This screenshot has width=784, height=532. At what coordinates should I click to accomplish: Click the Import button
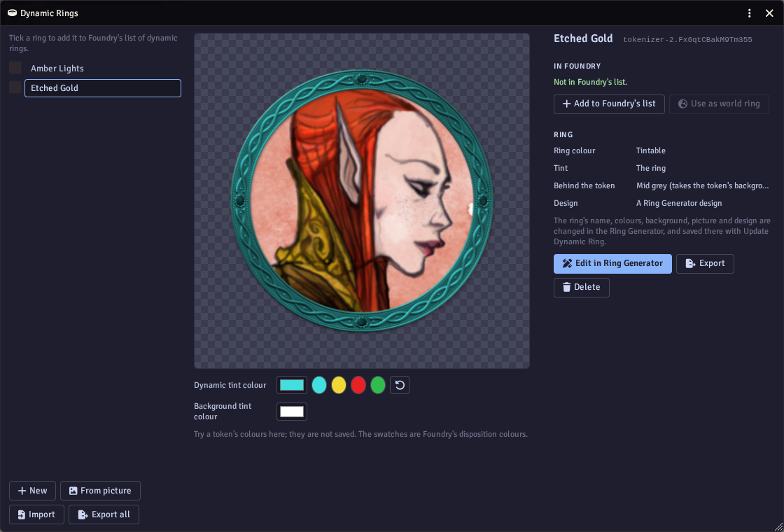[x=36, y=514]
